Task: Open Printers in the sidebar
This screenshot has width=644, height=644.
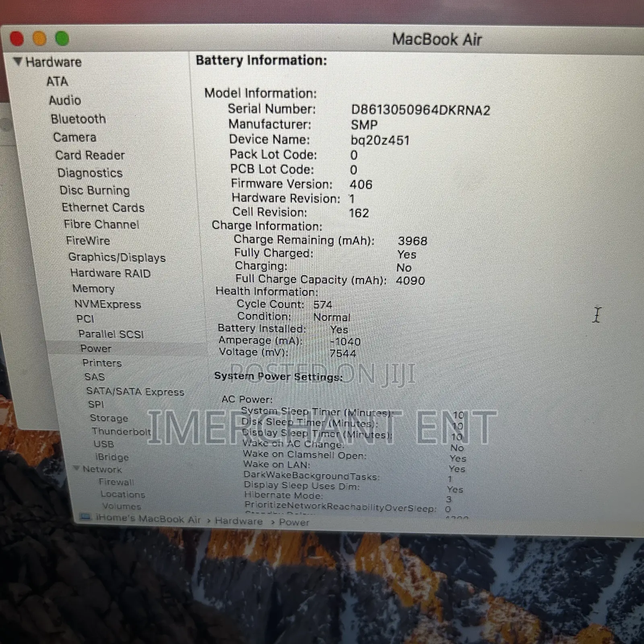Action: click(x=102, y=363)
